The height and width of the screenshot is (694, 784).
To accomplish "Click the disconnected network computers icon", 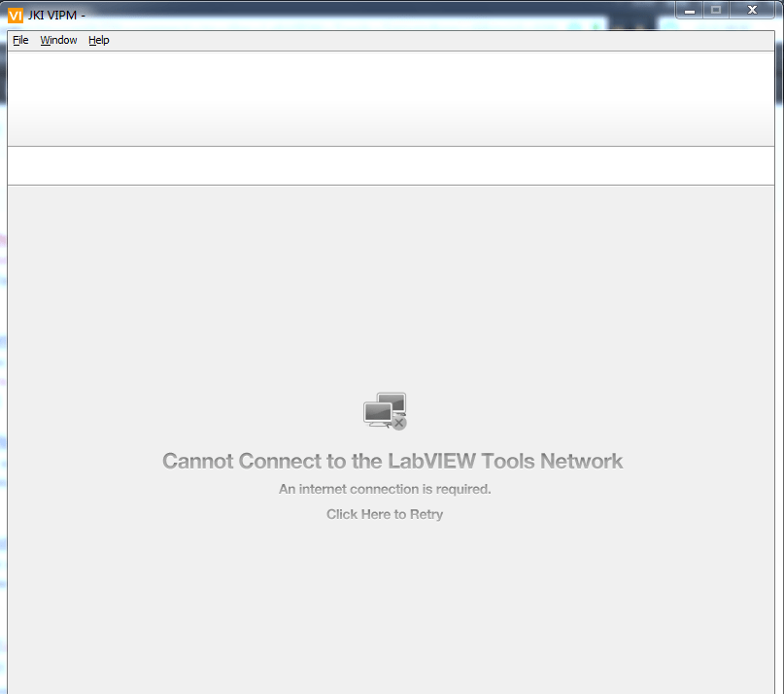I will 385,411.
